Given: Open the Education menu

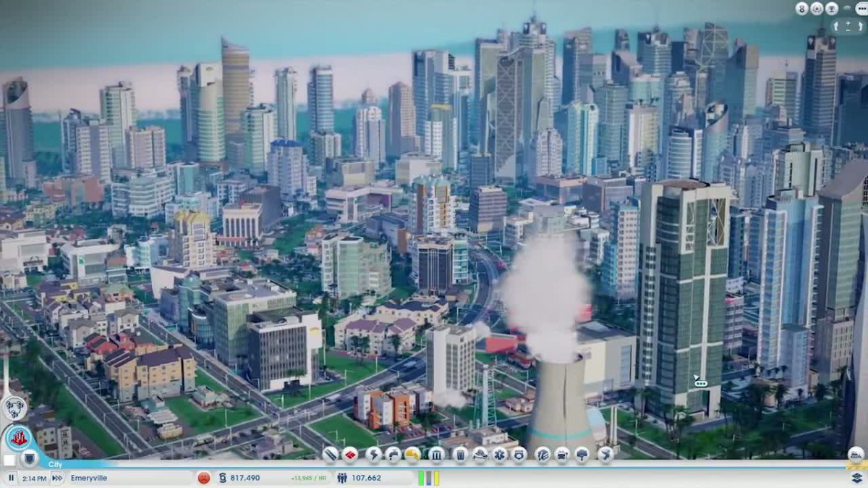Looking at the screenshot, I should pos(542,455).
